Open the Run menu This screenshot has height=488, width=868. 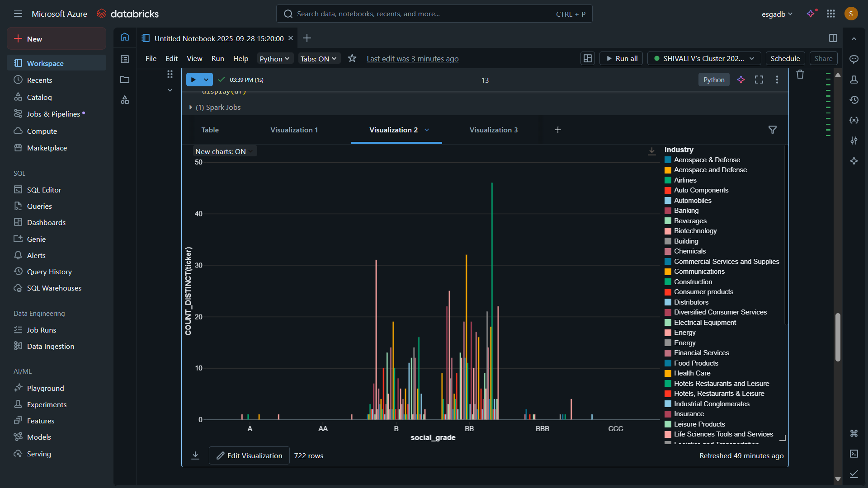click(x=217, y=59)
